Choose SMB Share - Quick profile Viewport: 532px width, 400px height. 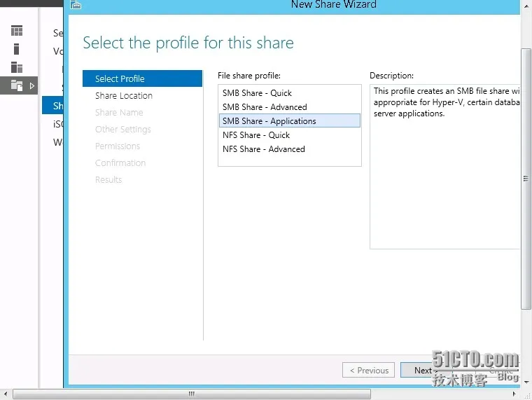(x=257, y=93)
